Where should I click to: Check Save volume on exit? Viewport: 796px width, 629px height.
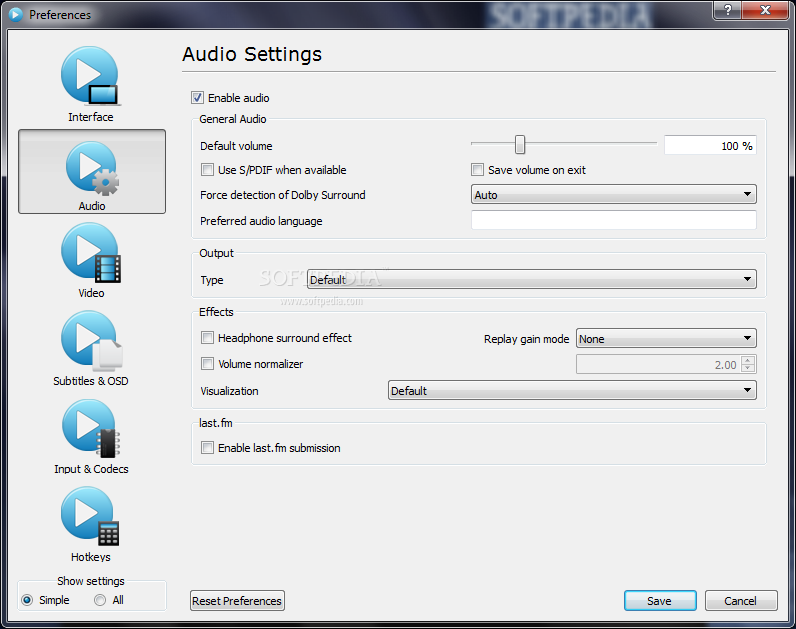477,170
